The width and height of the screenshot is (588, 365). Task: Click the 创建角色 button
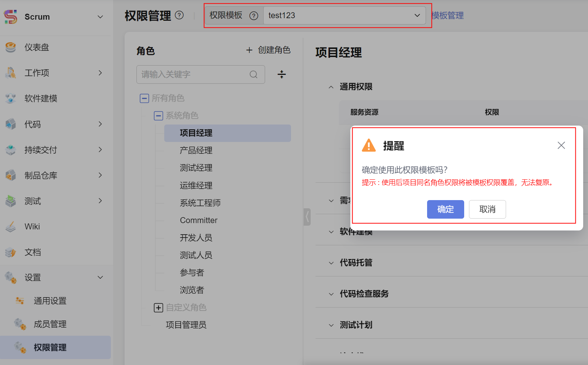[x=268, y=50]
